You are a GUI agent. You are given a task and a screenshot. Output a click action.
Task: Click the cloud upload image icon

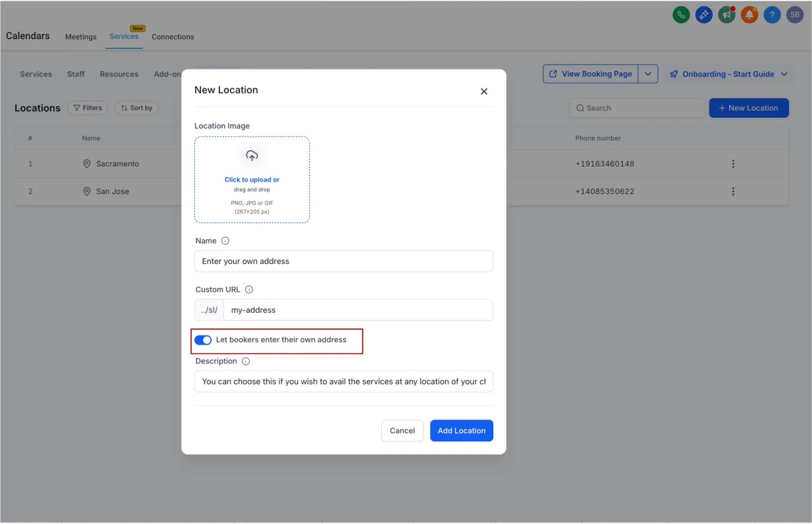[x=252, y=155]
